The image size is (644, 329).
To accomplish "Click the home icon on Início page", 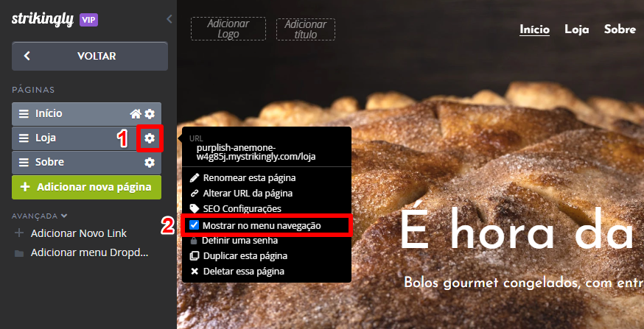I will point(136,114).
